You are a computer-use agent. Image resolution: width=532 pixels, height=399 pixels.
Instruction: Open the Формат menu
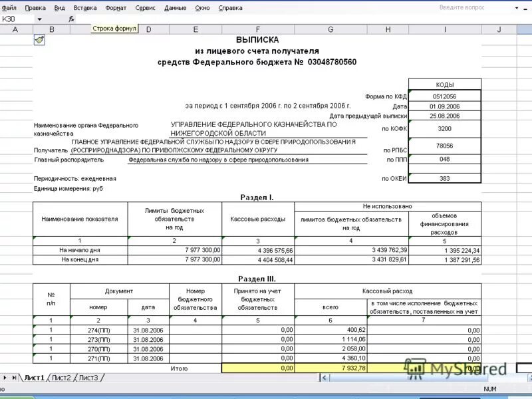tap(116, 7)
